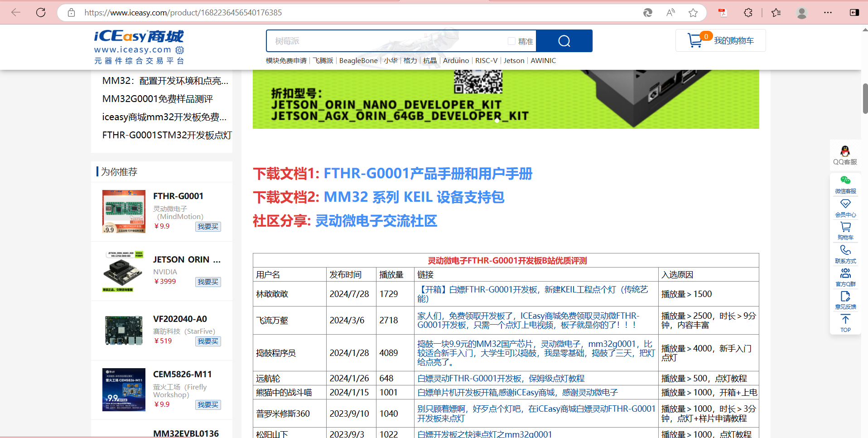868x438 pixels.
Task: Open FTHR-G0001 product manual download link
Action: pos(428,174)
